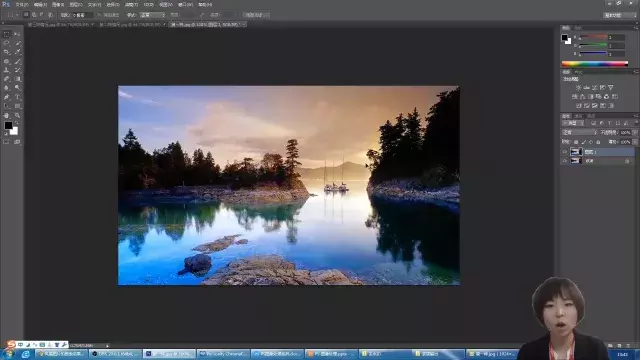
Task: Open the Layers panel flyout menu
Action: coord(636,116)
